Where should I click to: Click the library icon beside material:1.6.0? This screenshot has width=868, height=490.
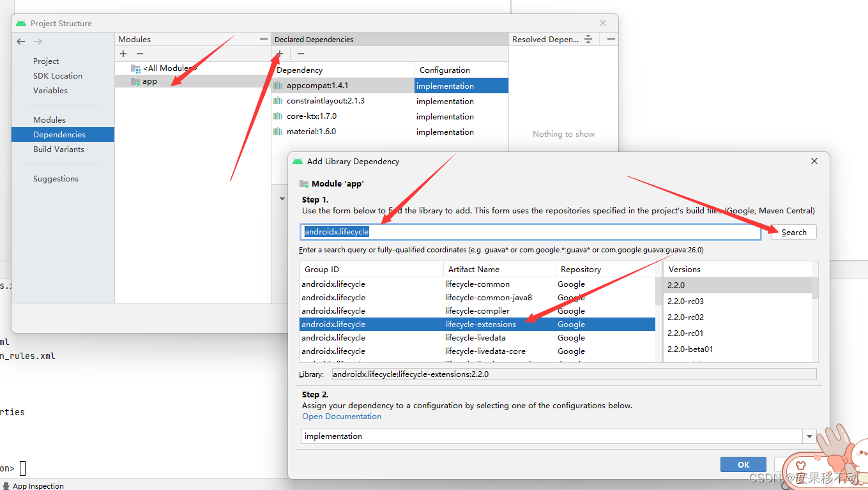click(x=278, y=132)
